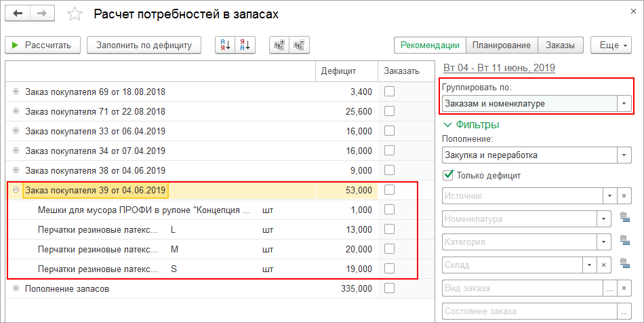The image size is (644, 323).
Task: Add form to favorites with star icon
Action: [x=75, y=14]
